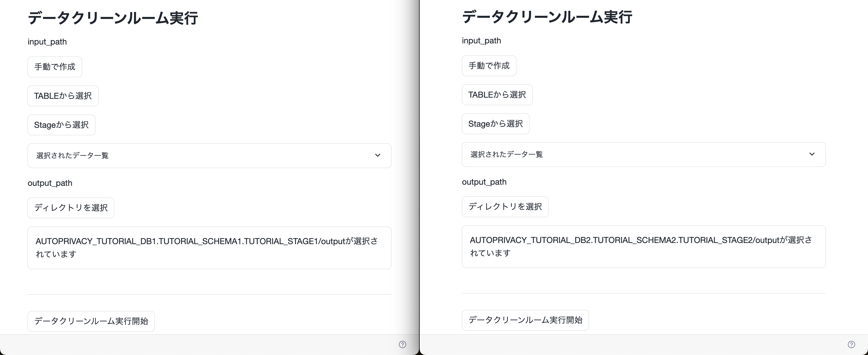The height and width of the screenshot is (355, 868).
Task: Start データクリーンルーム実行開始 in right pane
Action: pos(525,320)
